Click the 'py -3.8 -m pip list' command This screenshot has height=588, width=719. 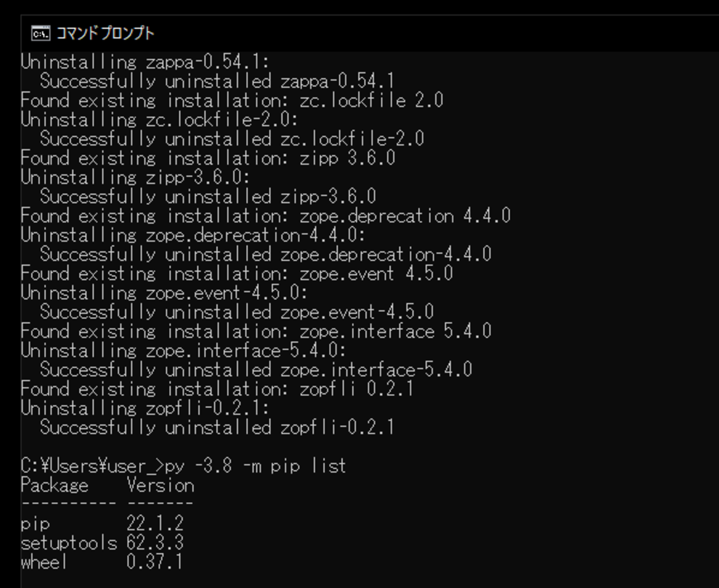coord(256,465)
